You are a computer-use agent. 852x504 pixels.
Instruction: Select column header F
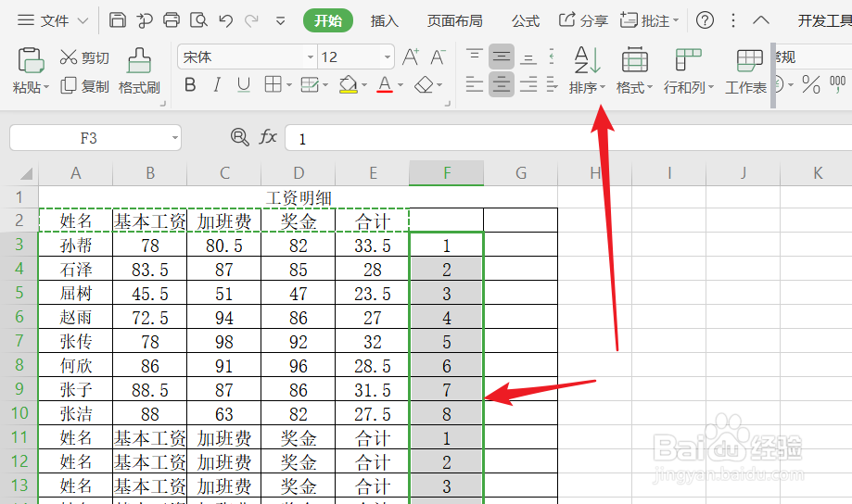pos(447,173)
